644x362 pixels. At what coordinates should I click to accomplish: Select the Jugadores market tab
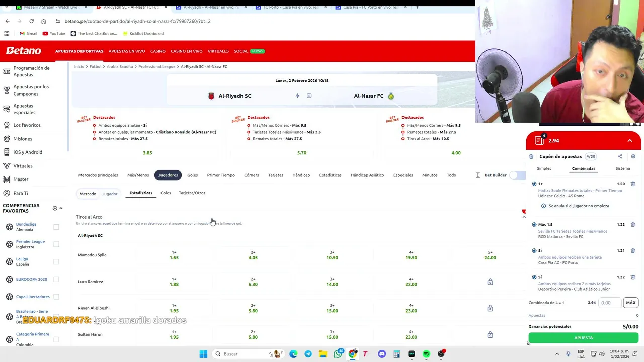168,175
